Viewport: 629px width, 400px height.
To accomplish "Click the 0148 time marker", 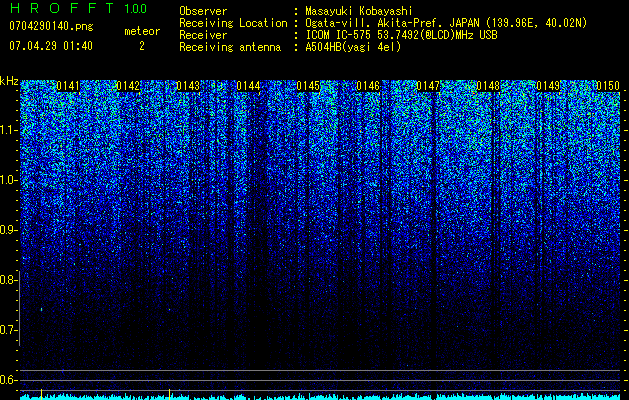I will 488,86.
